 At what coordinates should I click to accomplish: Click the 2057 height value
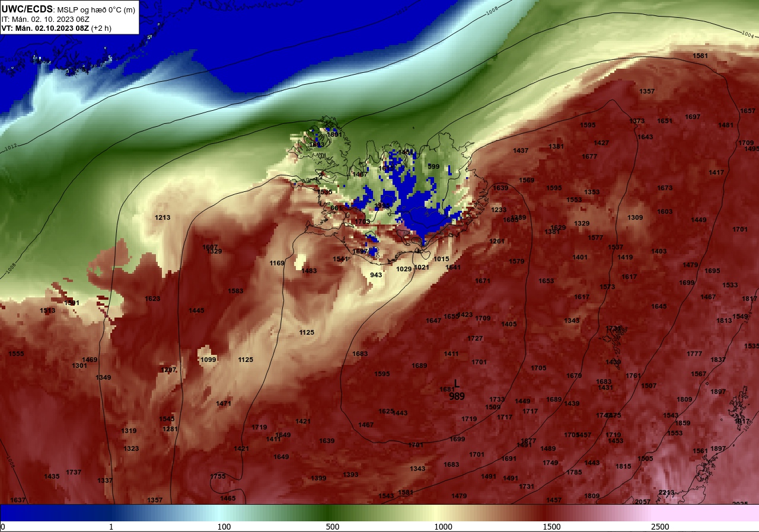point(643,502)
